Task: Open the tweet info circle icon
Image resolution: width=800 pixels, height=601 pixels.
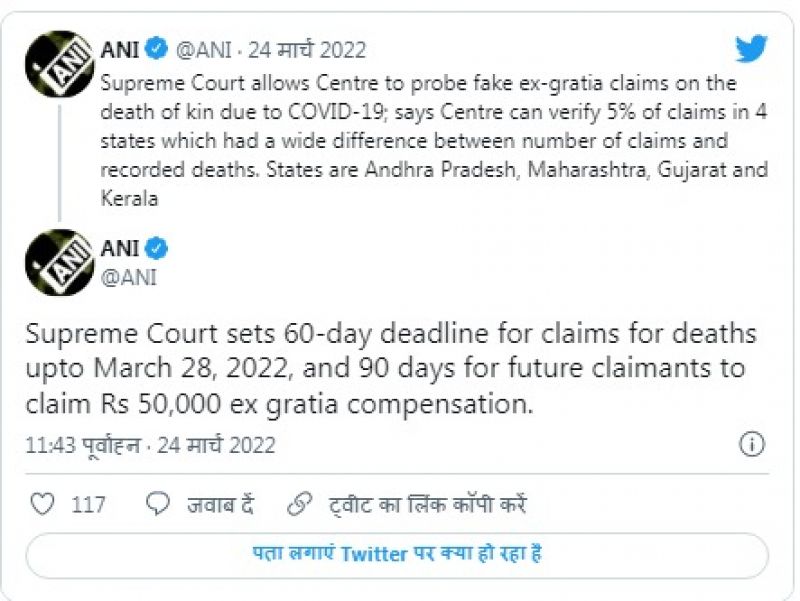Action: 752,445
